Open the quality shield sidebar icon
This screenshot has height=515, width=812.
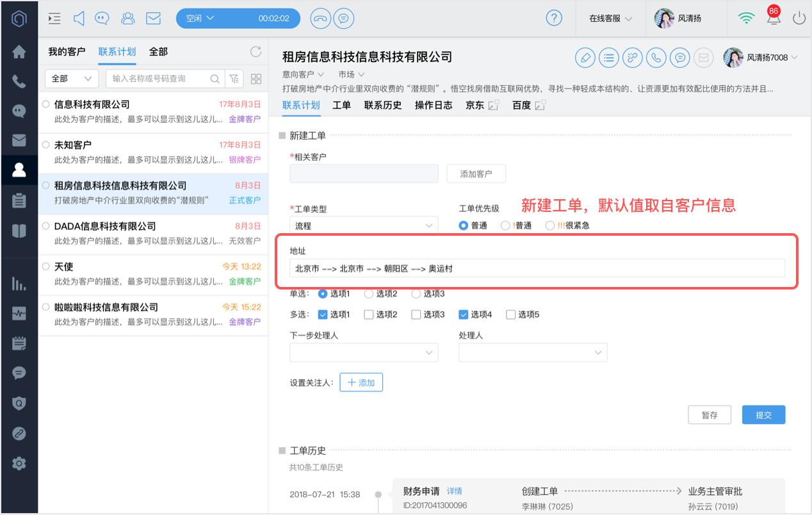[19, 403]
